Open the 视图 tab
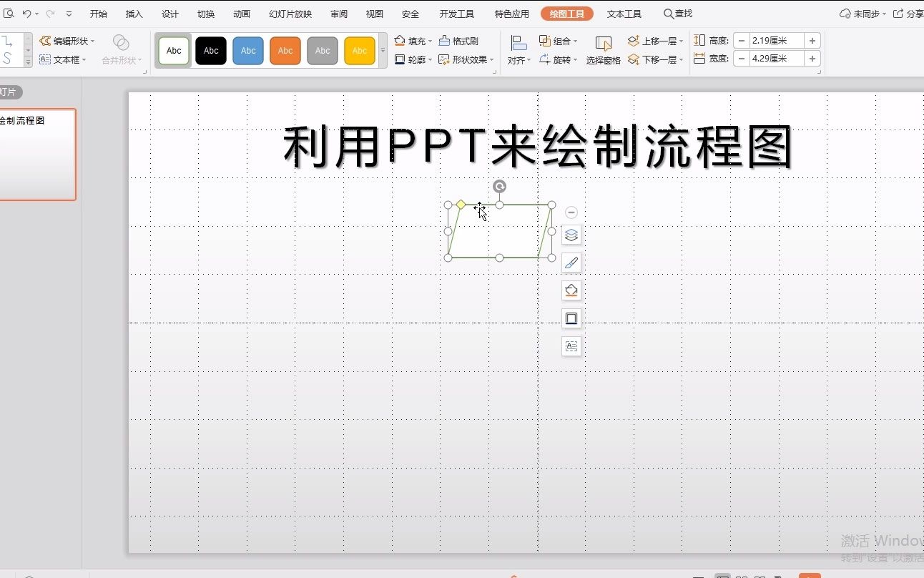The image size is (924, 578). click(x=374, y=14)
